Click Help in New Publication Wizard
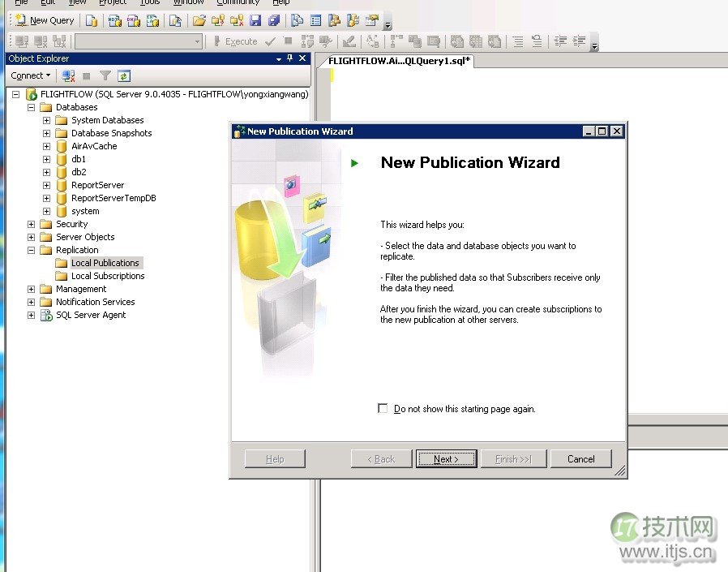 coord(275,459)
